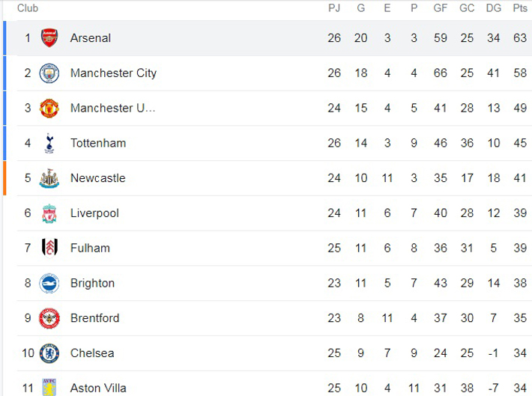The height and width of the screenshot is (396, 532).
Task: Open the Arsenal team name link
Action: click(x=91, y=38)
